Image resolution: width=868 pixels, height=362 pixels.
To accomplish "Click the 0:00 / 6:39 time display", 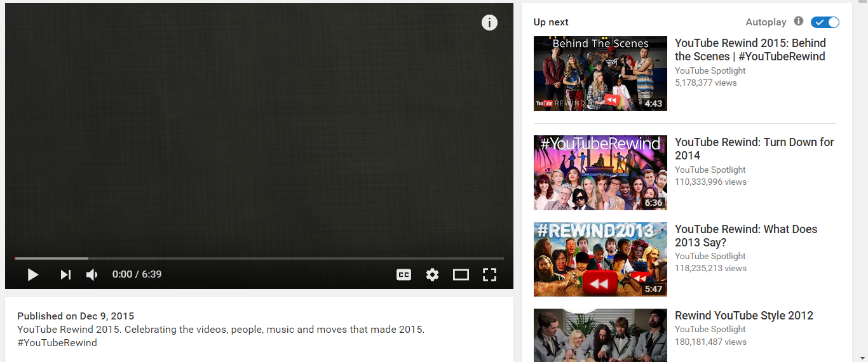I will tap(137, 274).
